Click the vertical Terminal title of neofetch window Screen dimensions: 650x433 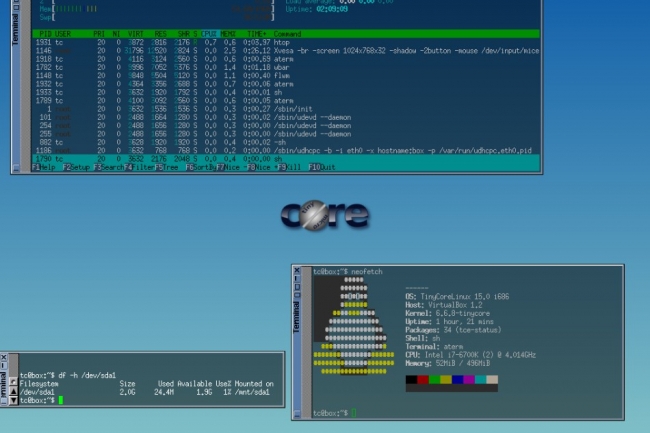pos(296,318)
